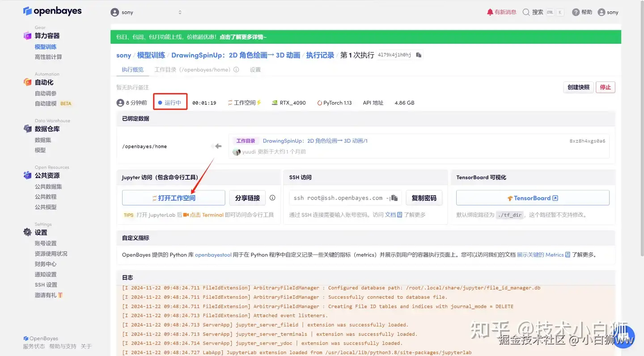Click the 工作空间 label in status row
The image size is (644, 356).
click(244, 102)
